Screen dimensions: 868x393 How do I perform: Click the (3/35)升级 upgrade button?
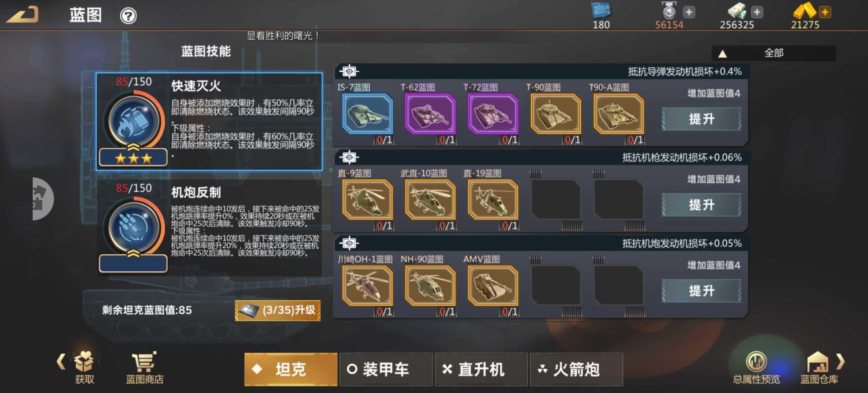click(x=278, y=310)
